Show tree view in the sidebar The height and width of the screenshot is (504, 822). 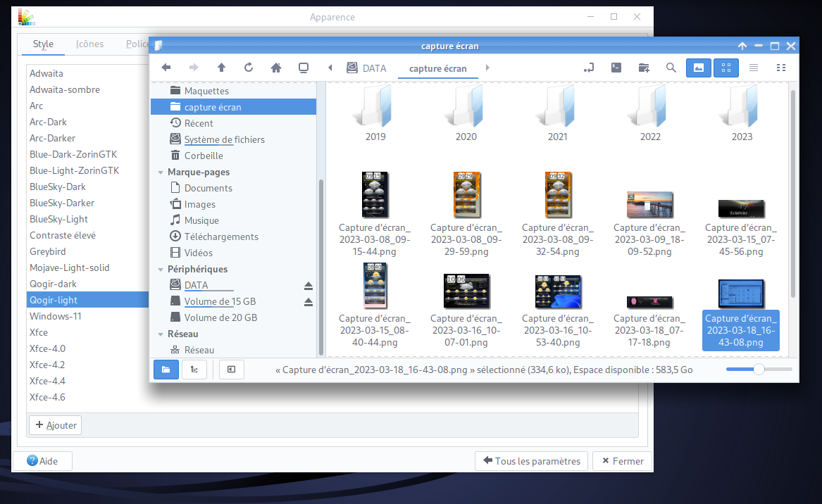(194, 370)
